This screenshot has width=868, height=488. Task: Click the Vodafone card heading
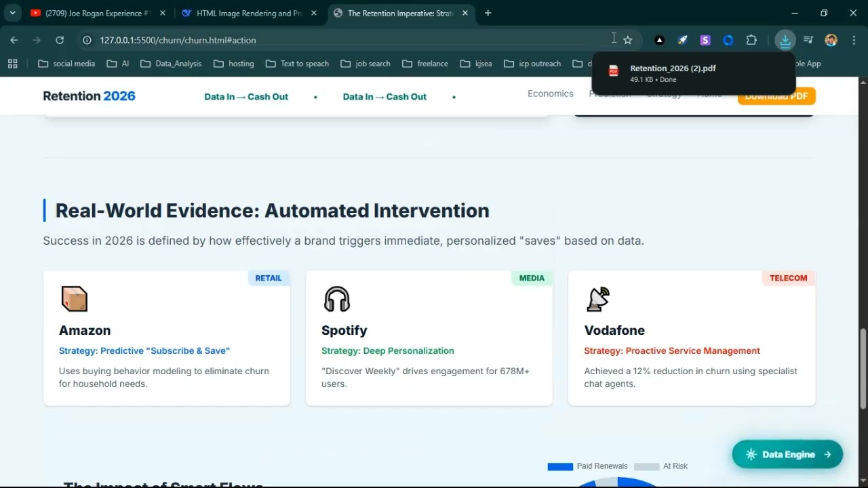click(614, 331)
